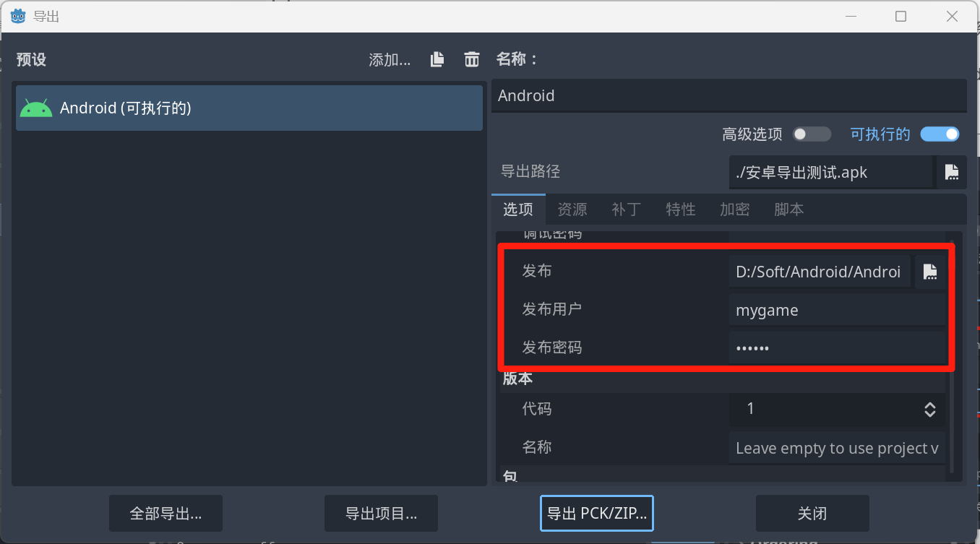The height and width of the screenshot is (544, 980).
Task: Toggle the 可执行的 switch off
Action: 940,134
